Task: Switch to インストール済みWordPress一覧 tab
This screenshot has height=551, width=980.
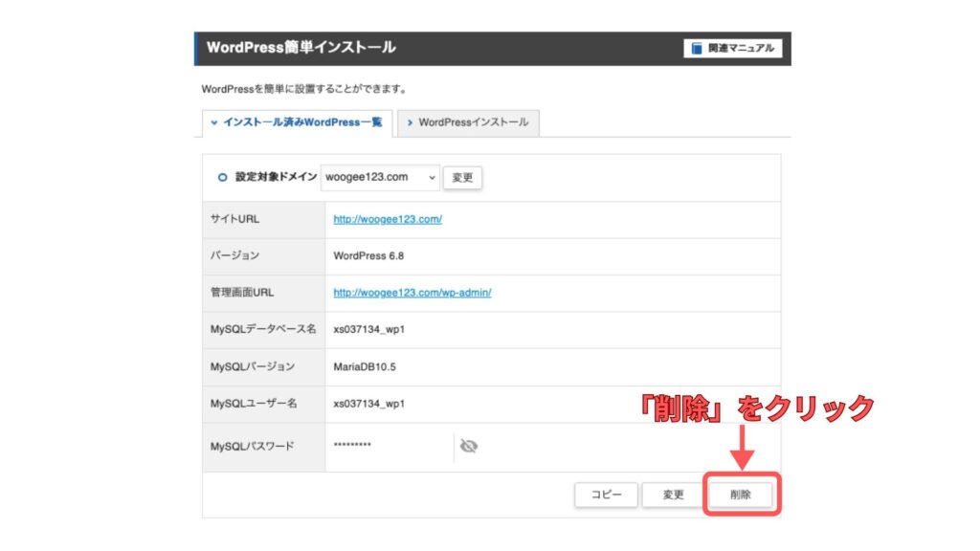Action: click(x=297, y=122)
